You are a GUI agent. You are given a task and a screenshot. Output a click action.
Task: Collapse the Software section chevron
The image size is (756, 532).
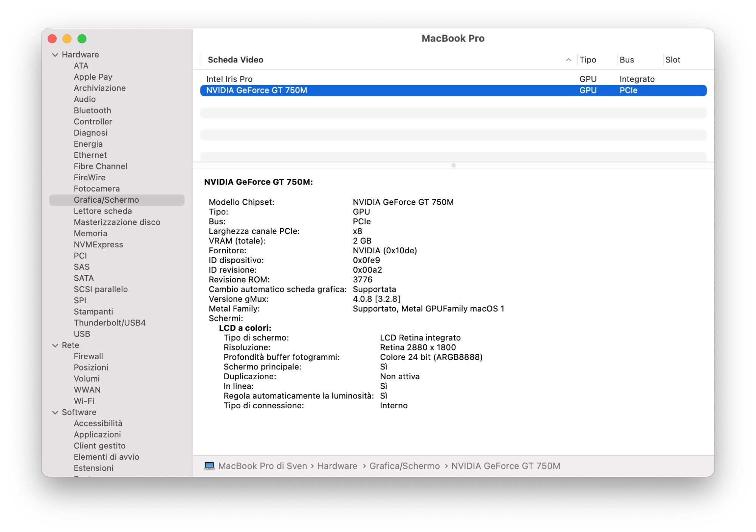click(x=55, y=413)
